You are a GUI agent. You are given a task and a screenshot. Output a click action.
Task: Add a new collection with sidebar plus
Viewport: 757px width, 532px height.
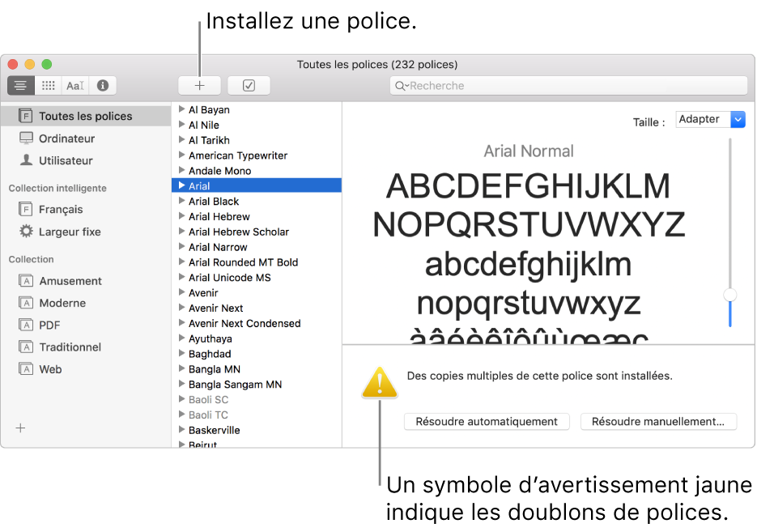point(20,428)
